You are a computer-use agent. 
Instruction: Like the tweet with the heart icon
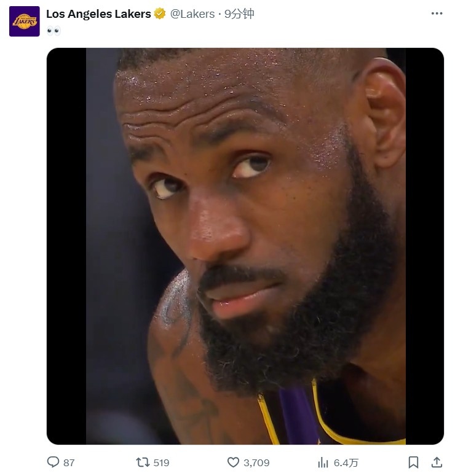(x=233, y=462)
